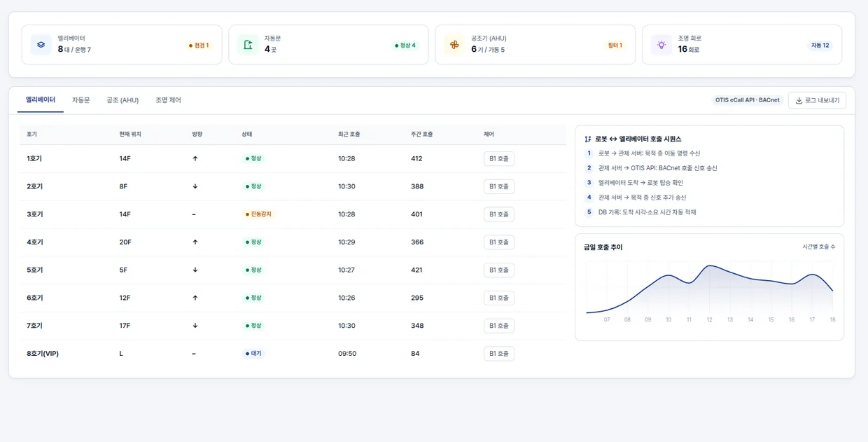Screen dimensions: 868x442
Task: Switch to the 엘리베이터 tab
Action: [x=41, y=100]
